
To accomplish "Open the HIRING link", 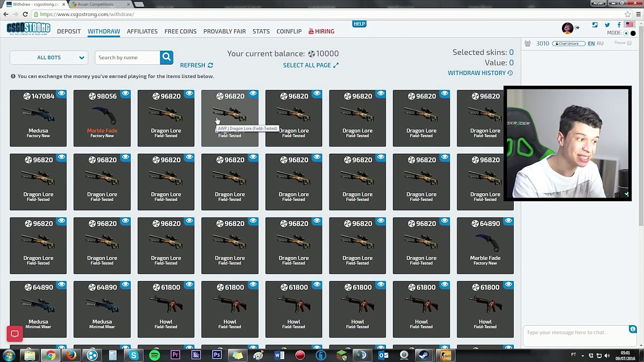I will 321,31.
